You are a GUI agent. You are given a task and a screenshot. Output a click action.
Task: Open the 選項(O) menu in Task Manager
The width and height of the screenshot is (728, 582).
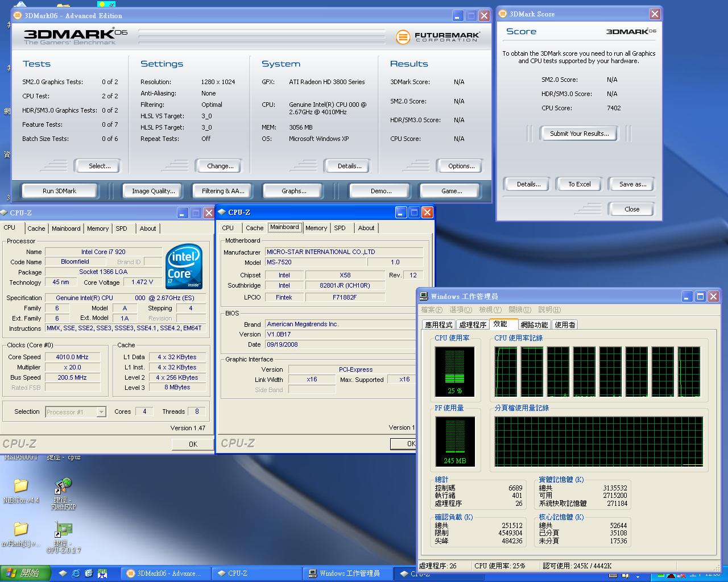tap(461, 310)
